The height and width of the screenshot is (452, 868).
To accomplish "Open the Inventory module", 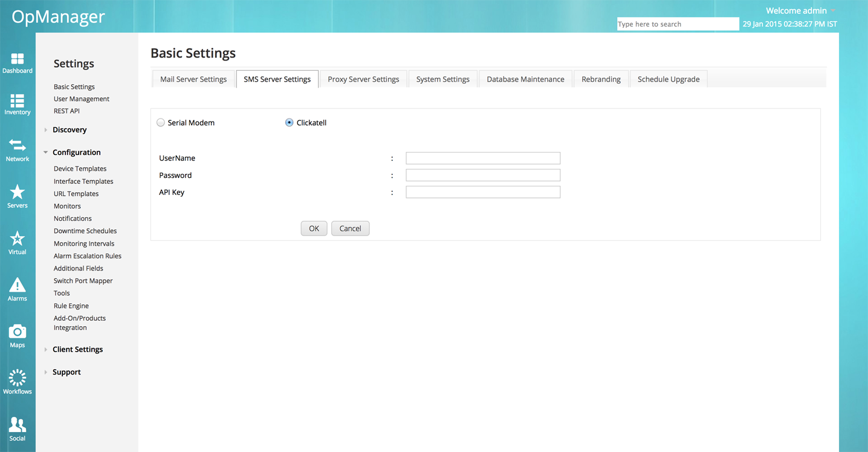I will (x=18, y=104).
